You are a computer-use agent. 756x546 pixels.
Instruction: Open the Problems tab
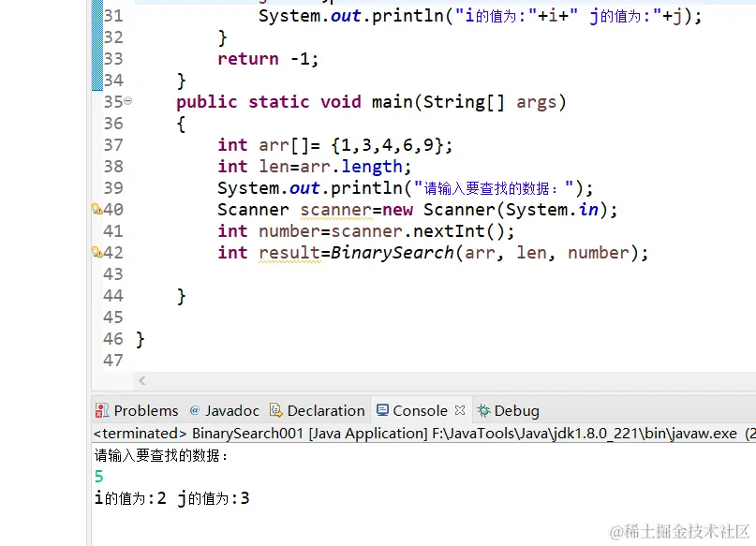coord(137,410)
